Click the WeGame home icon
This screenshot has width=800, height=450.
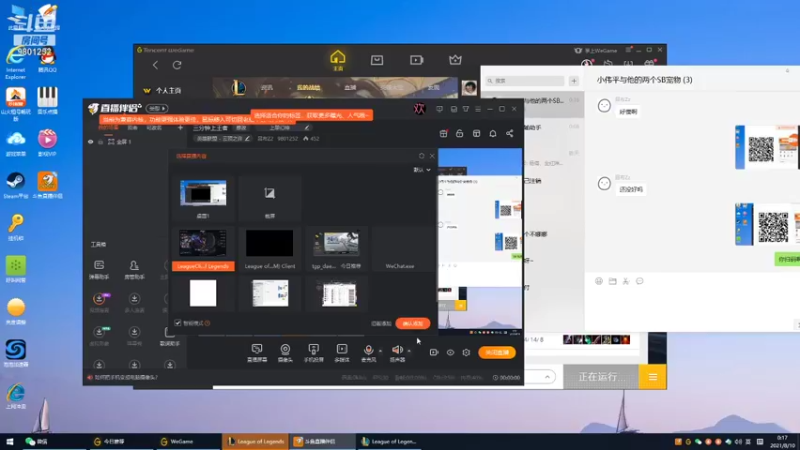338,60
